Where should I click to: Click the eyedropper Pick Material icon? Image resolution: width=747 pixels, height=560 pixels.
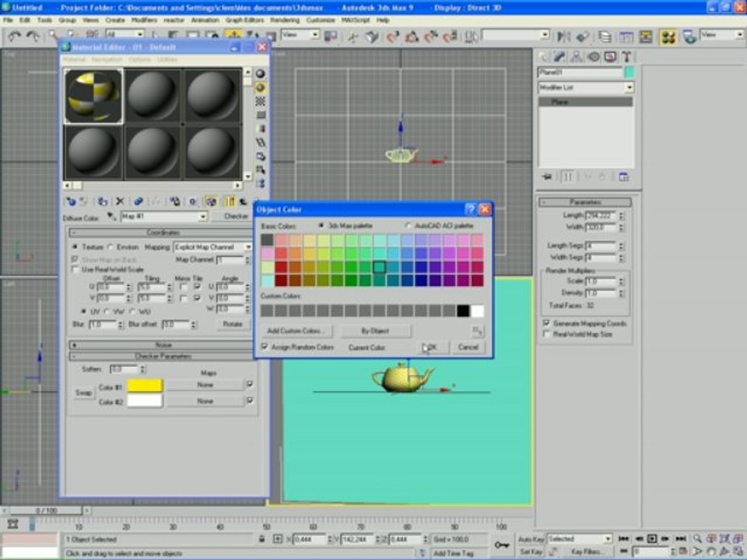click(111, 217)
